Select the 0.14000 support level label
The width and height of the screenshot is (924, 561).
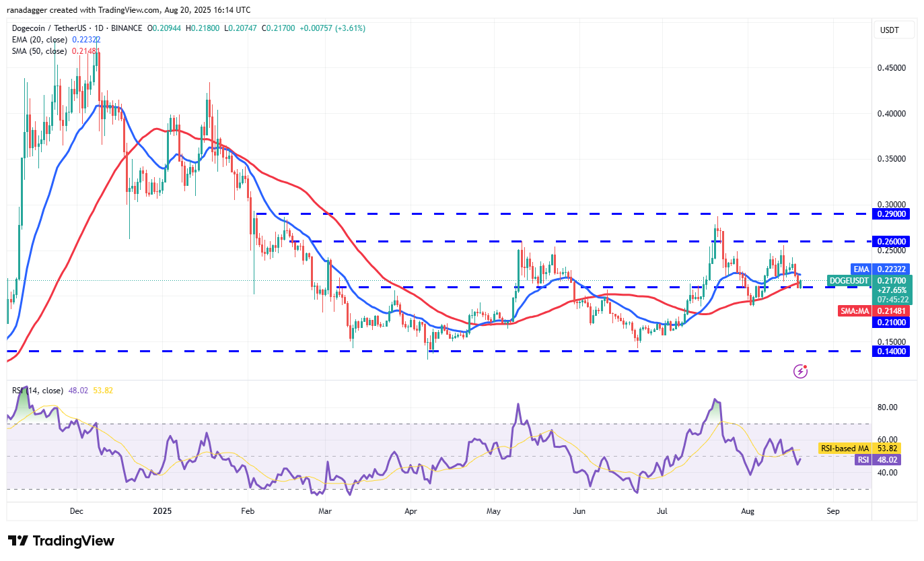pos(892,351)
